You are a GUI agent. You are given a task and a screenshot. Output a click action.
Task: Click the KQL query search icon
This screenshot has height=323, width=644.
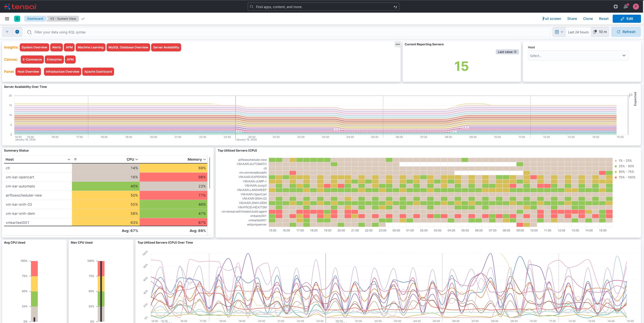pyautogui.click(x=29, y=32)
